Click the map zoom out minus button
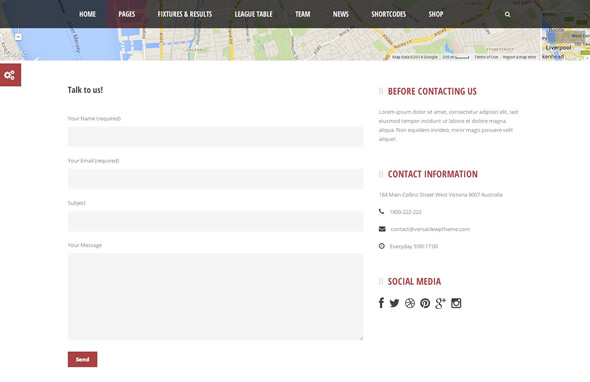The image size is (590, 382). point(18,37)
